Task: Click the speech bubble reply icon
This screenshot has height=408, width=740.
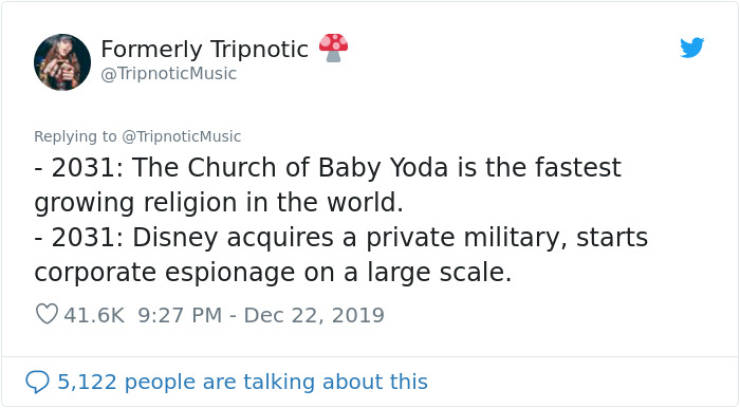Action: click(x=38, y=382)
